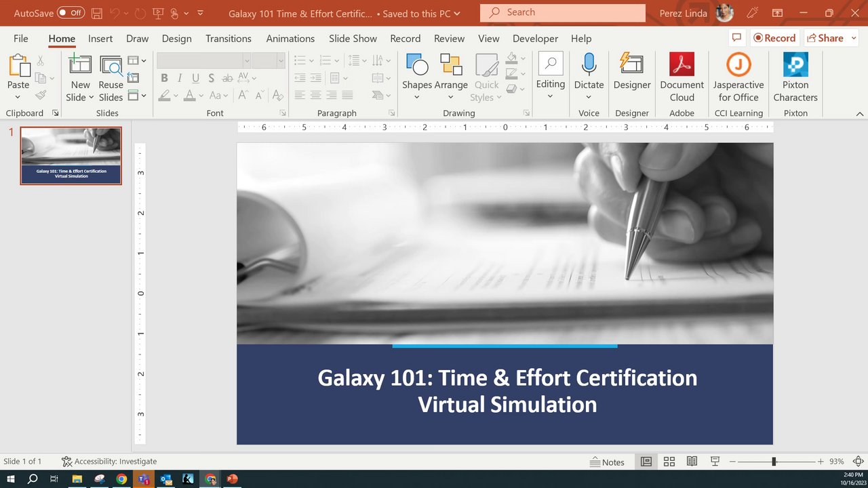Open the font size combo box
The height and width of the screenshot is (488, 868).
tap(269, 60)
